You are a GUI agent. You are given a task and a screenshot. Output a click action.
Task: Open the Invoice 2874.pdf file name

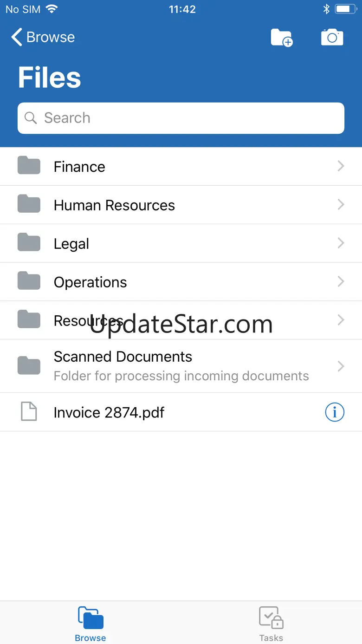[x=109, y=413]
